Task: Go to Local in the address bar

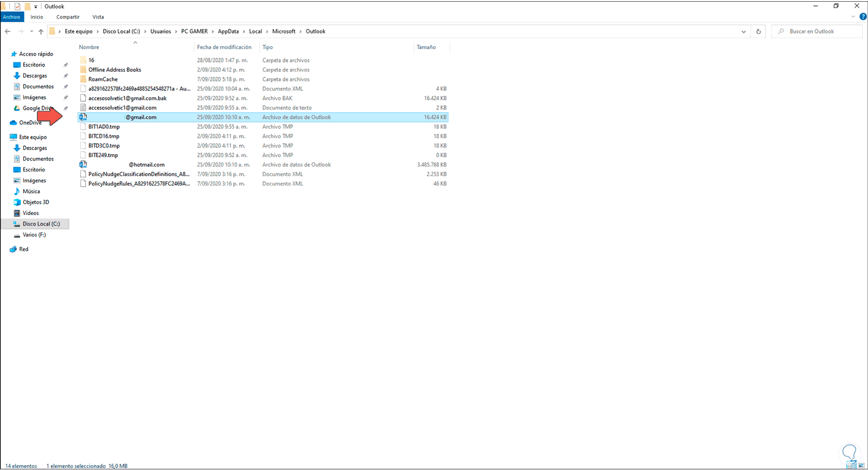Action: [x=256, y=31]
